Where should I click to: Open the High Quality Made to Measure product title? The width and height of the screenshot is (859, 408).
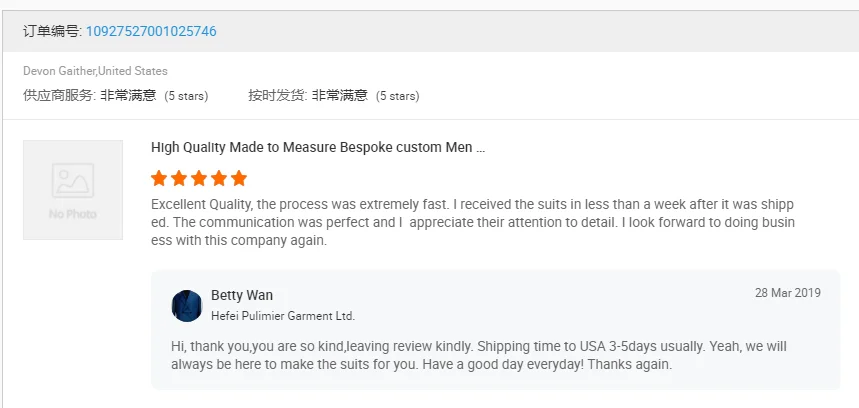coord(318,147)
